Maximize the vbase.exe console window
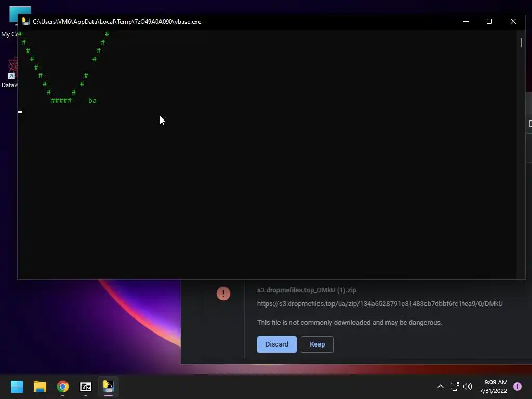Viewport: 532px width, 399px height. click(489, 21)
